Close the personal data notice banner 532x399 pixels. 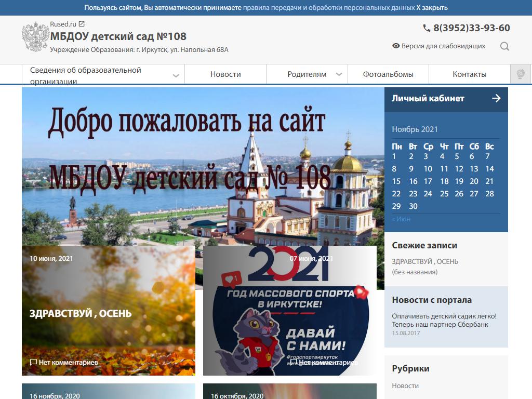[432, 8]
